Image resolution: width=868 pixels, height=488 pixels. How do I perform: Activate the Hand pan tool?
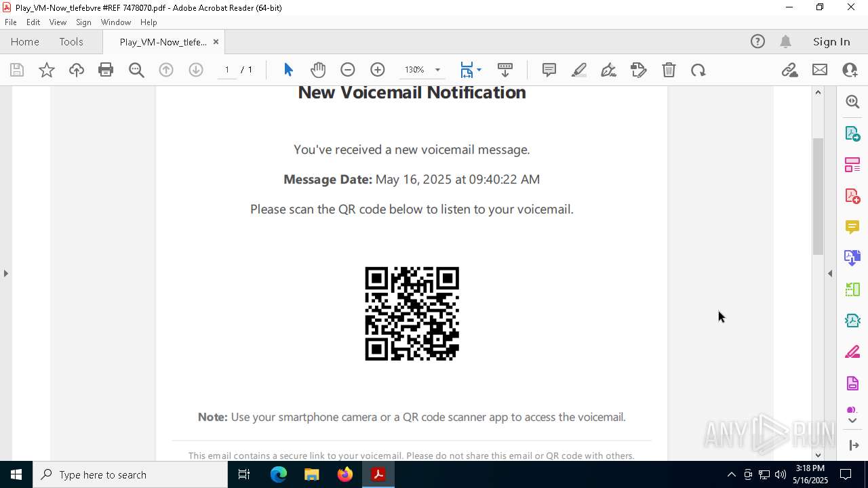(x=318, y=70)
